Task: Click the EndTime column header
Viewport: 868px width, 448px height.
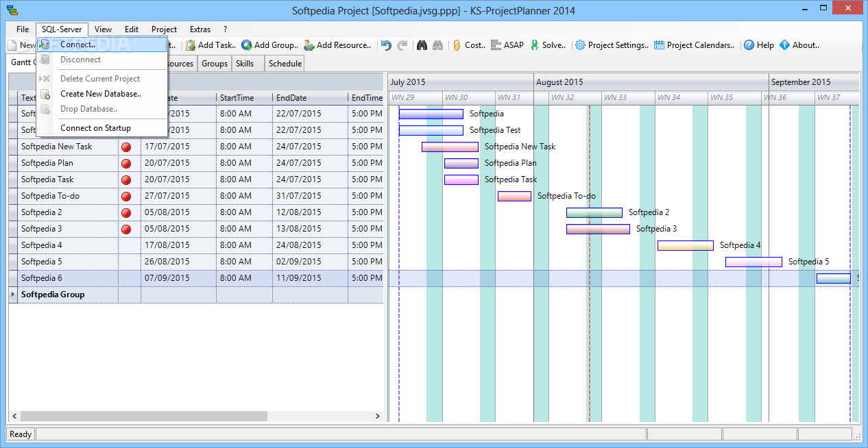Action: click(x=366, y=98)
